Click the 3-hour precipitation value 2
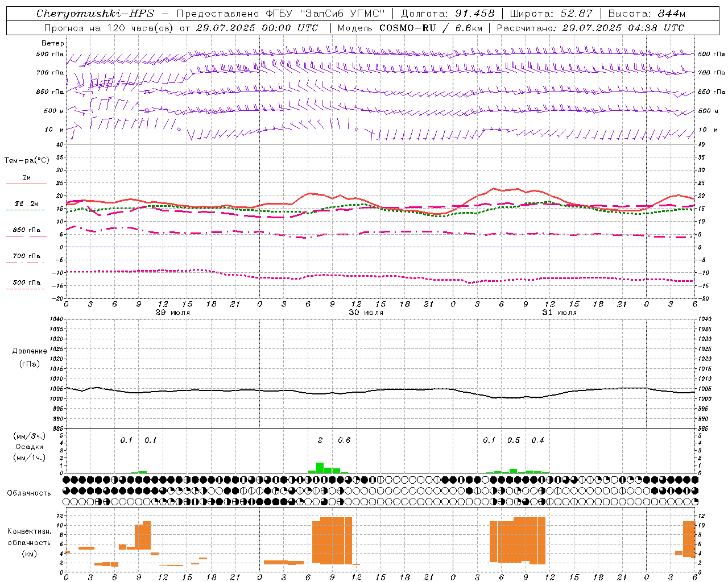 pos(320,440)
